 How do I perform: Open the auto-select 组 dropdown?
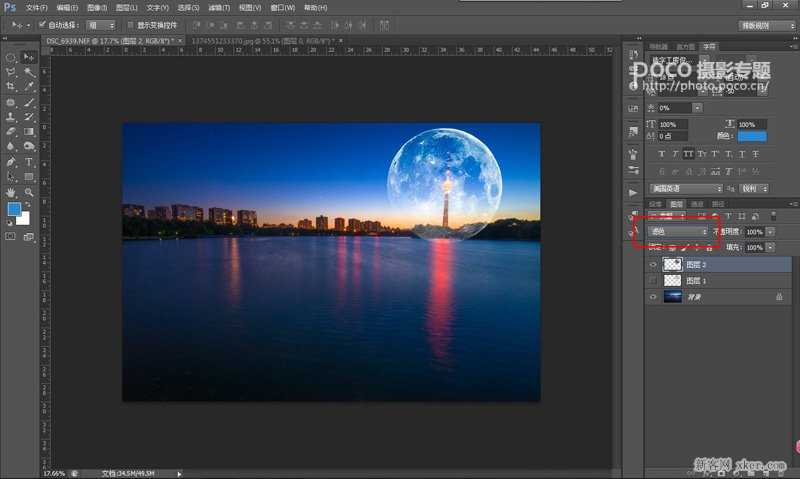tap(101, 25)
